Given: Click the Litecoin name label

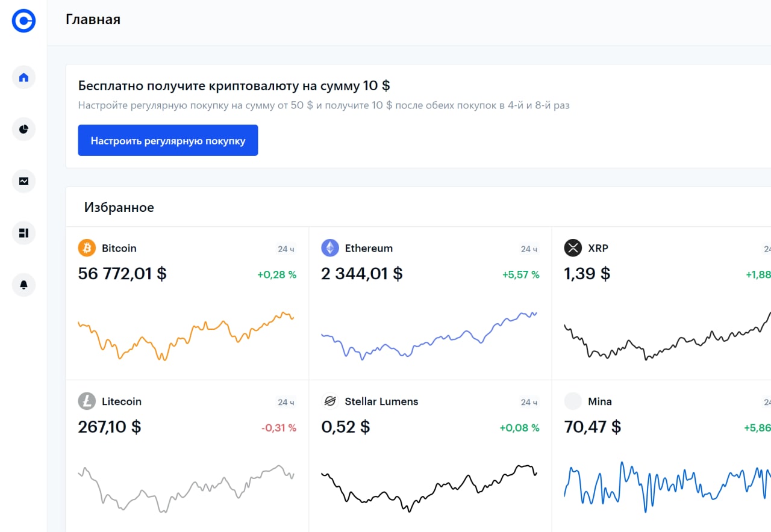Looking at the screenshot, I should pyautogui.click(x=122, y=401).
